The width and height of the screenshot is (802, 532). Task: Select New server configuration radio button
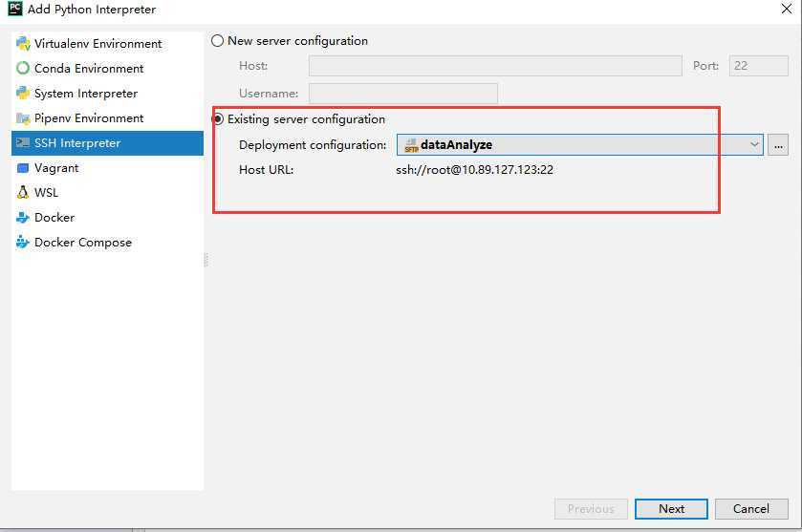[x=218, y=41]
